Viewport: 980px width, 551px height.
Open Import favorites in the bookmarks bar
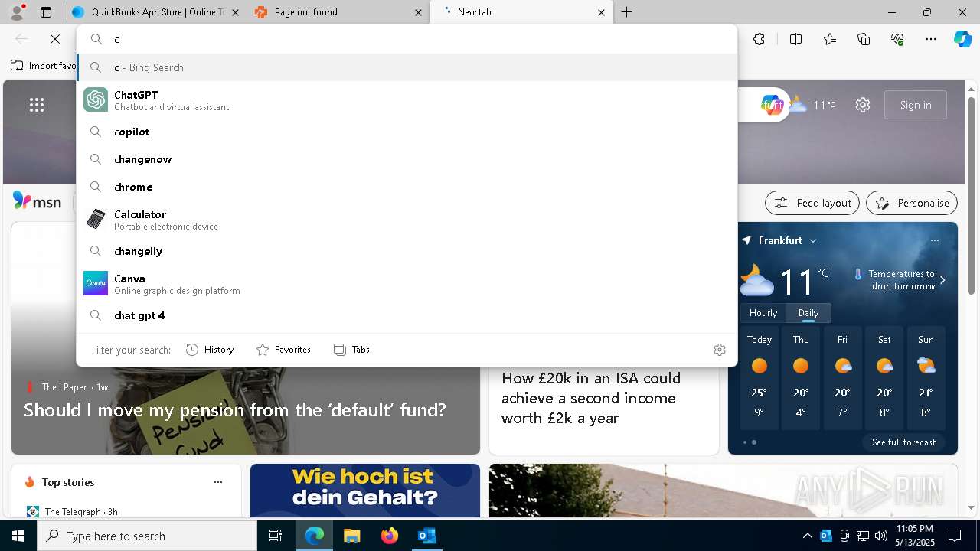[x=43, y=66]
